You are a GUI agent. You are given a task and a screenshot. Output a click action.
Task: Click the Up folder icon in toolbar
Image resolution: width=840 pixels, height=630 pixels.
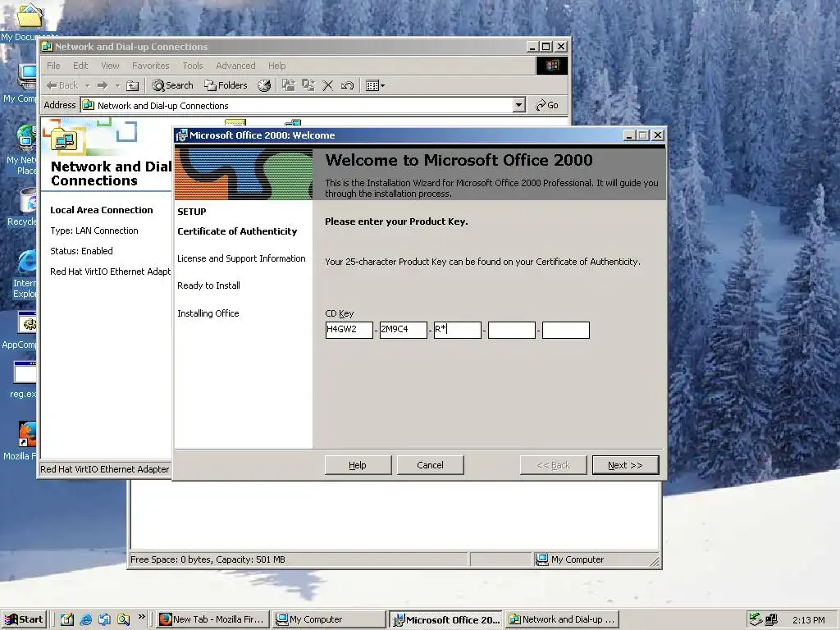coord(132,85)
